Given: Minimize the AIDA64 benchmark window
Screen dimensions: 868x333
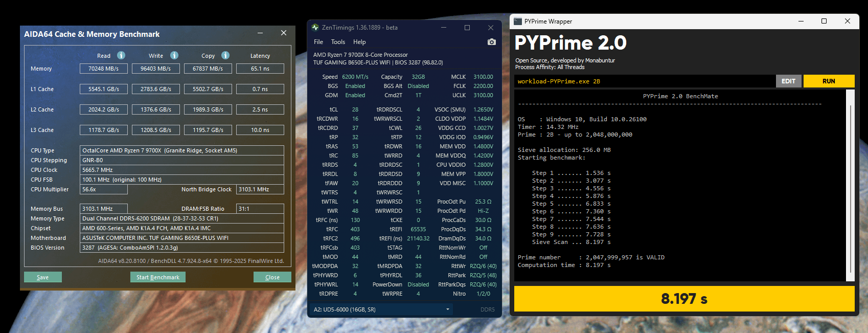Looking at the screenshot, I should pyautogui.click(x=260, y=33).
